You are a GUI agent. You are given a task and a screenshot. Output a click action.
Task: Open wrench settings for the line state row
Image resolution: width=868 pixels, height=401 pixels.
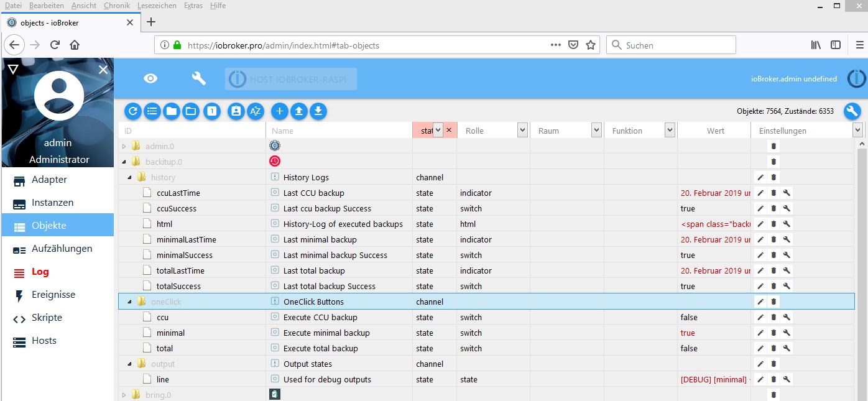[787, 379]
